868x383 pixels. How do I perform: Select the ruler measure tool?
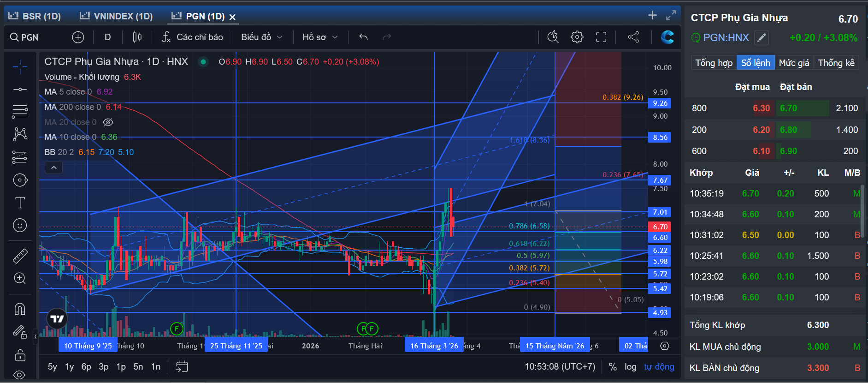pos(20,256)
